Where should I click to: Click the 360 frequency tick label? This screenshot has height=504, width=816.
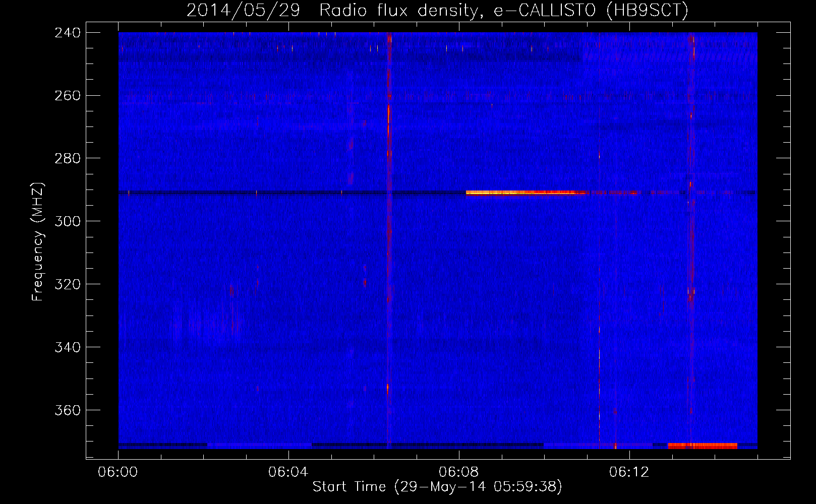coord(68,410)
